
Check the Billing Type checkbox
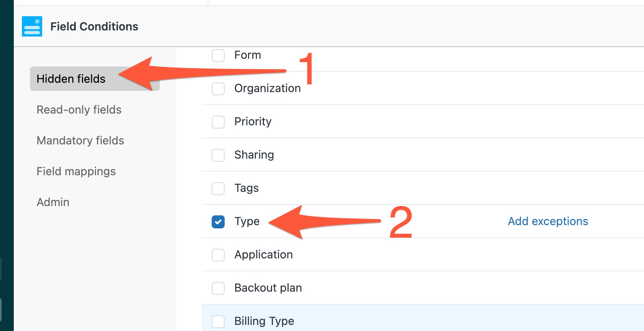[218, 321]
